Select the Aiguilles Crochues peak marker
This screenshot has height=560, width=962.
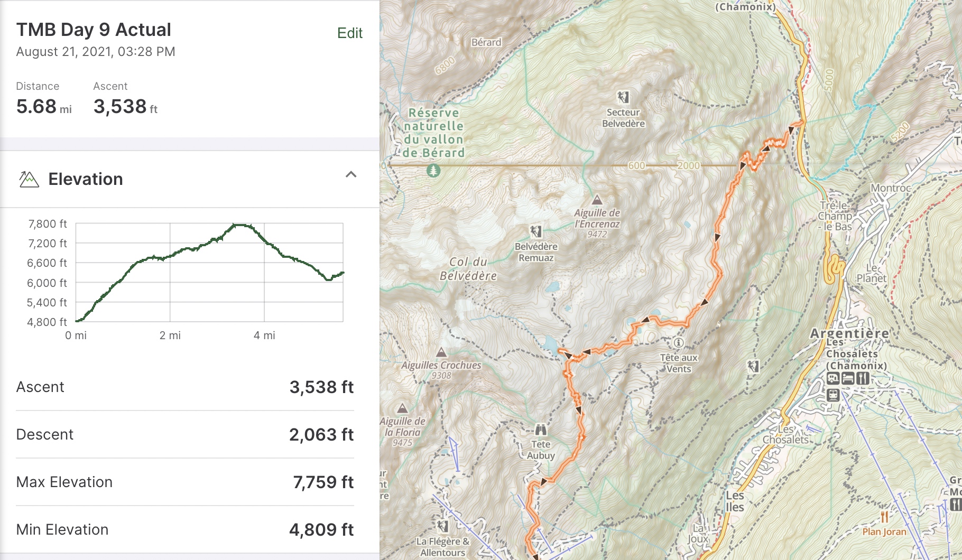pyautogui.click(x=441, y=352)
